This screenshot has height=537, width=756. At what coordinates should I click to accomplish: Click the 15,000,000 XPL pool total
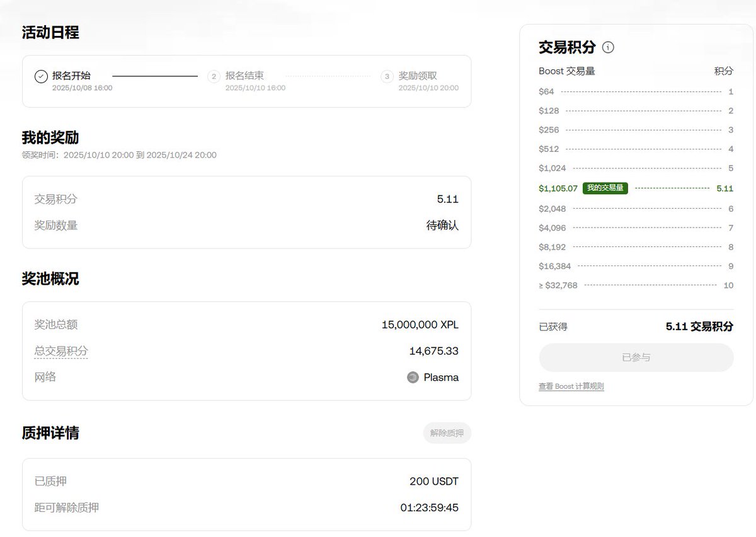tap(420, 325)
